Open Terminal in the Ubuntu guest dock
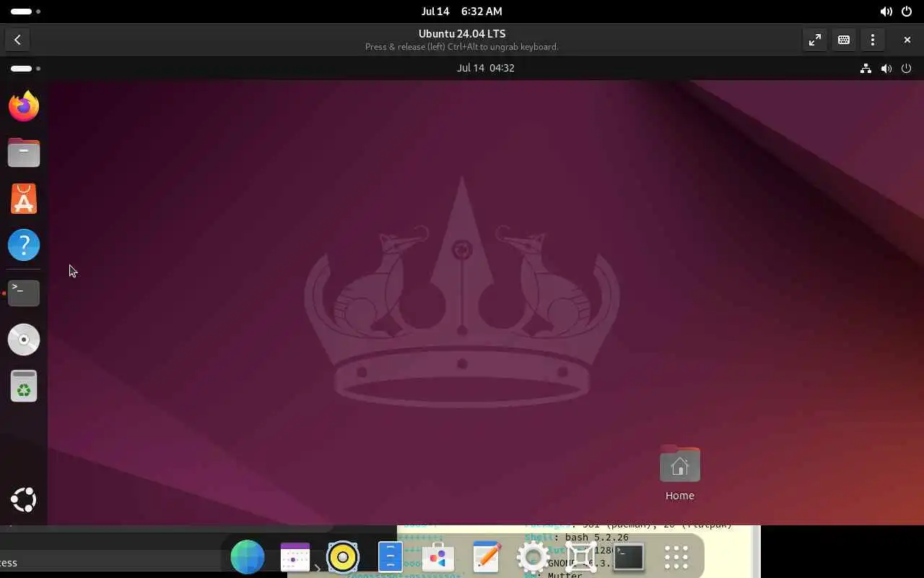This screenshot has width=924, height=578. point(24,293)
